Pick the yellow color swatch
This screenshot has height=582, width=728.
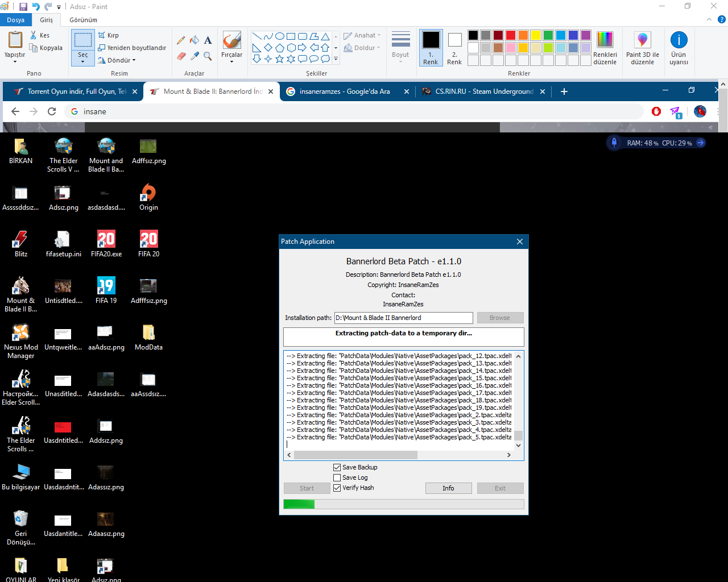pos(536,35)
